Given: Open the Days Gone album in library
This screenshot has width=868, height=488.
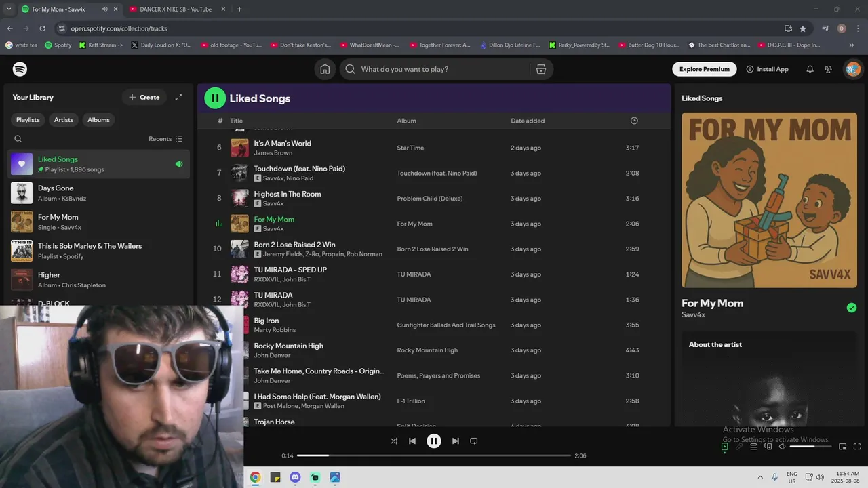Looking at the screenshot, I should [x=98, y=193].
